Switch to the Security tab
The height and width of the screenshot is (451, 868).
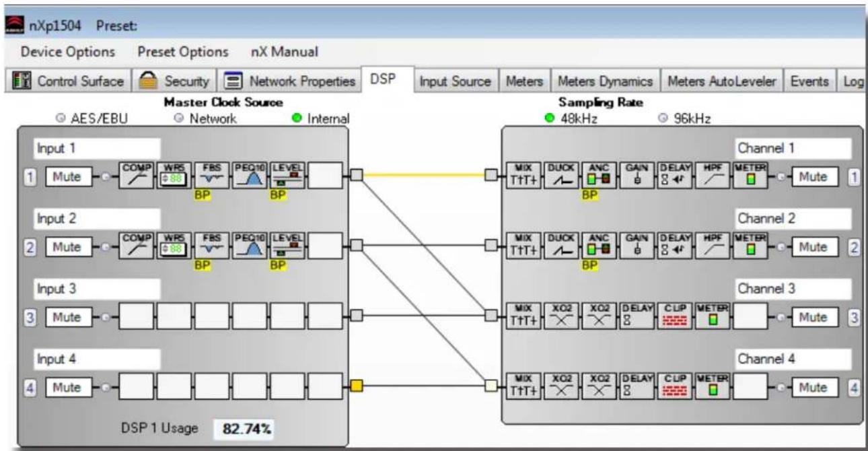tap(174, 81)
